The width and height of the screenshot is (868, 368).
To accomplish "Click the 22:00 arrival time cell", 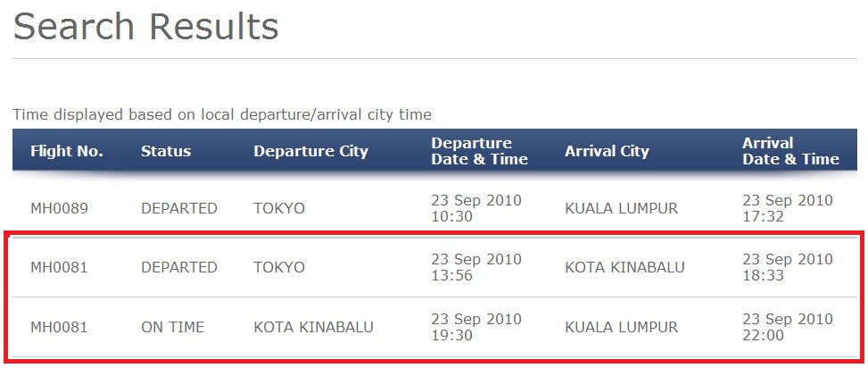I will (788, 327).
